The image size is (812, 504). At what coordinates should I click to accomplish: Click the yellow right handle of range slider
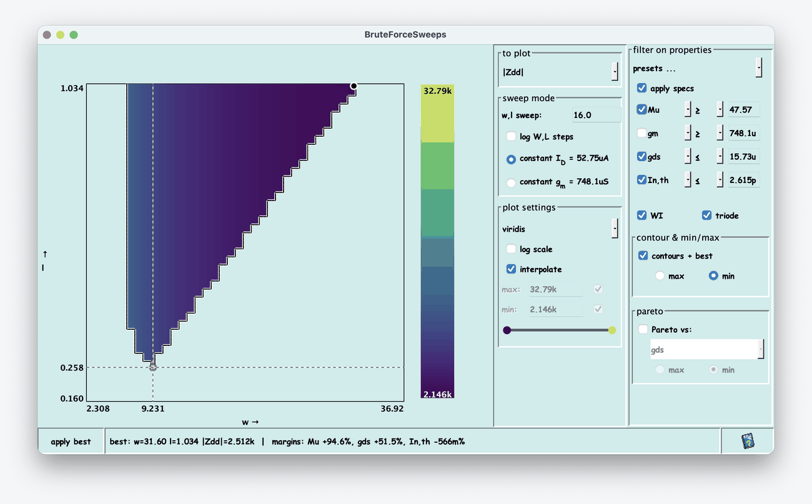point(612,330)
